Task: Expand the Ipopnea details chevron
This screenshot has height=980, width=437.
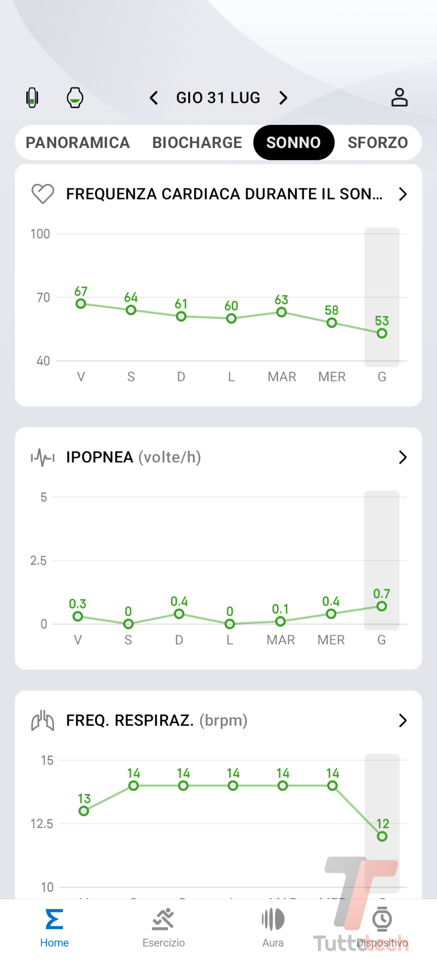Action: tap(403, 457)
